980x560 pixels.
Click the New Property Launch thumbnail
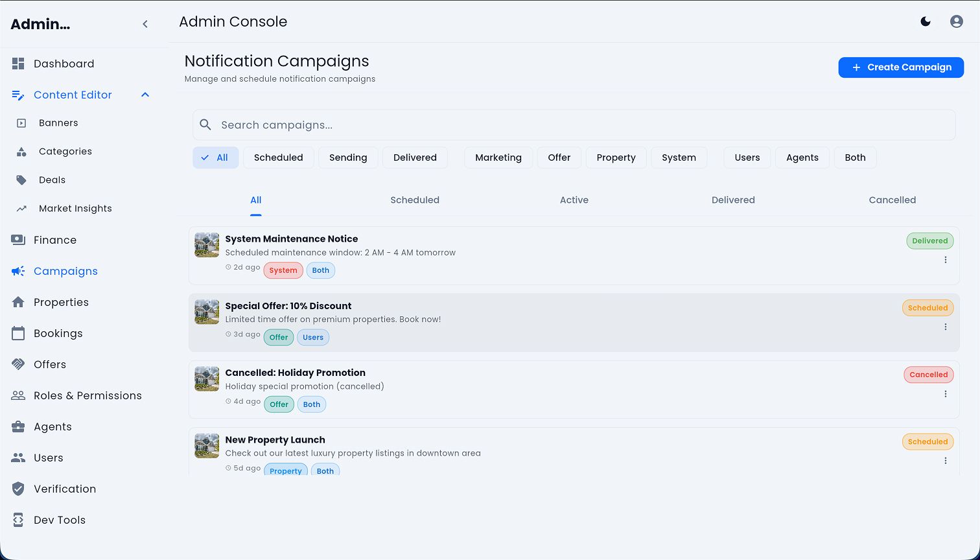click(207, 446)
